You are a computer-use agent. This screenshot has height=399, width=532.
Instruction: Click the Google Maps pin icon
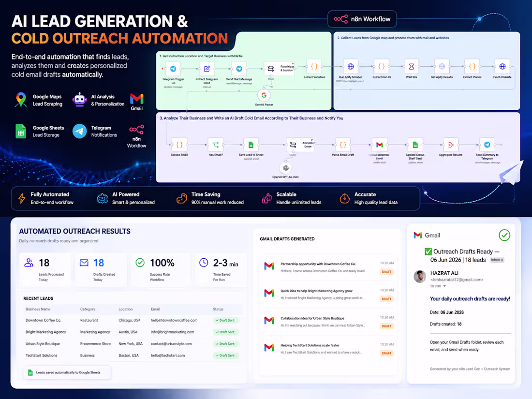click(21, 100)
